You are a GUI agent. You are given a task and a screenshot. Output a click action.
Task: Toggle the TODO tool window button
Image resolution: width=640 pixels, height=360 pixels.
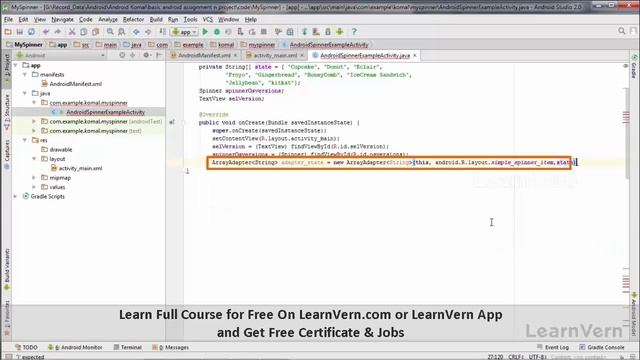click(27, 347)
